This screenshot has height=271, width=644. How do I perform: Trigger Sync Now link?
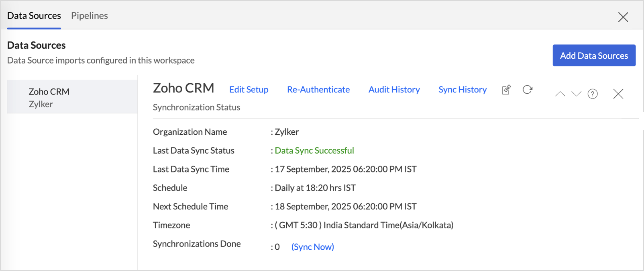pos(312,247)
